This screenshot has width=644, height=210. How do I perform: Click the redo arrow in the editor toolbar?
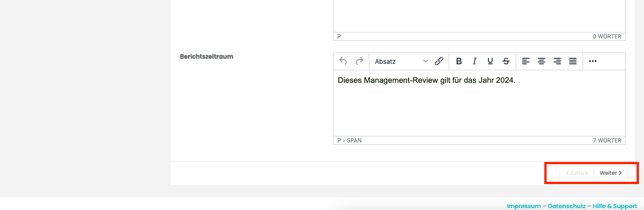[x=359, y=61]
